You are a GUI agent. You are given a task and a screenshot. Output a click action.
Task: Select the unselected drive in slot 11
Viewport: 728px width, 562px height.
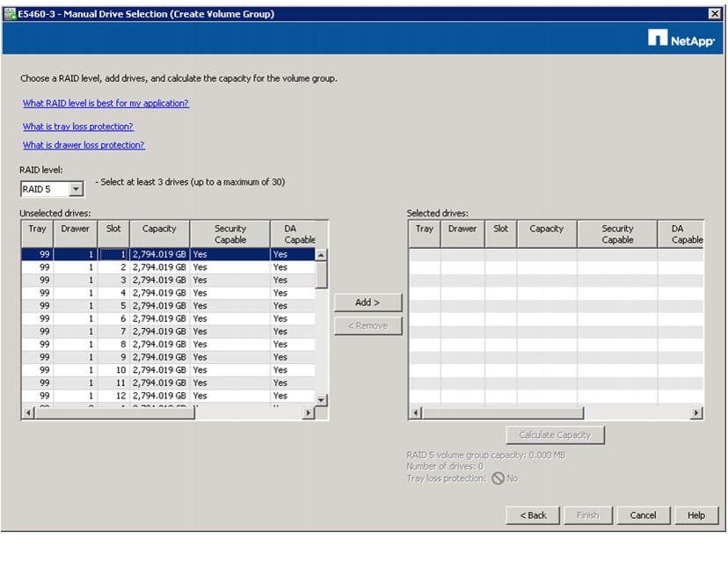(168, 383)
